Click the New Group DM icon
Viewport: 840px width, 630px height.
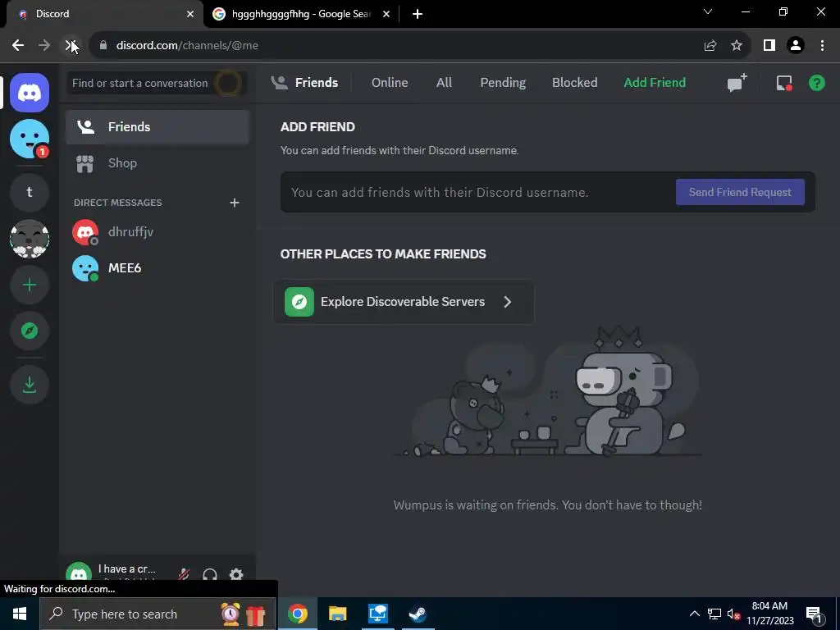click(x=737, y=83)
